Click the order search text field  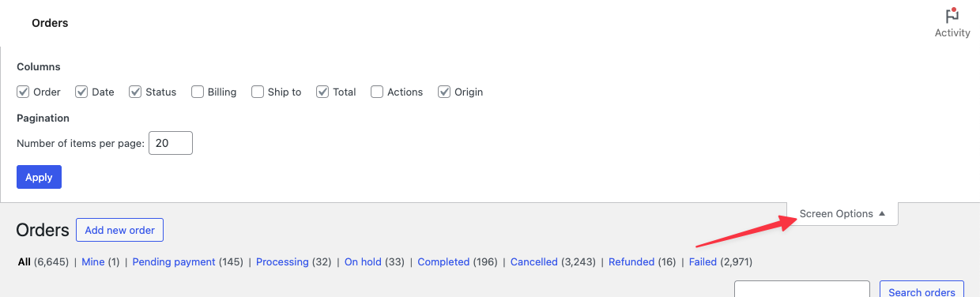[x=802, y=290]
